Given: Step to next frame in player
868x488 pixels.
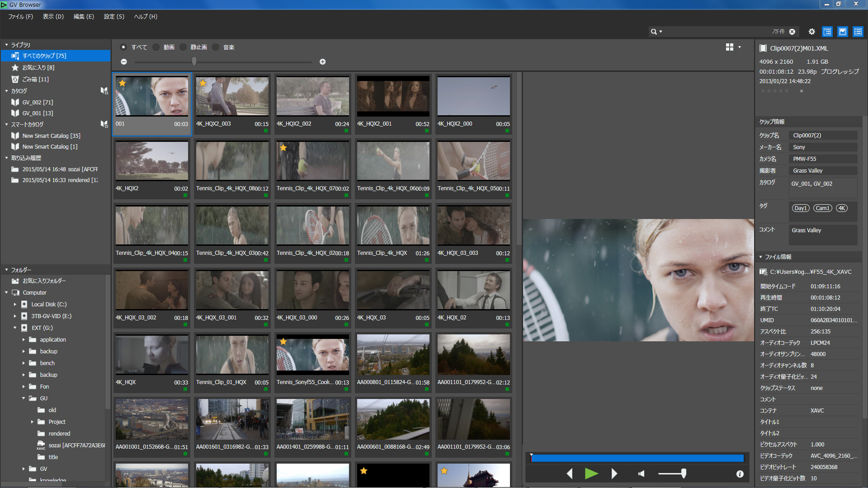Looking at the screenshot, I should [x=614, y=474].
